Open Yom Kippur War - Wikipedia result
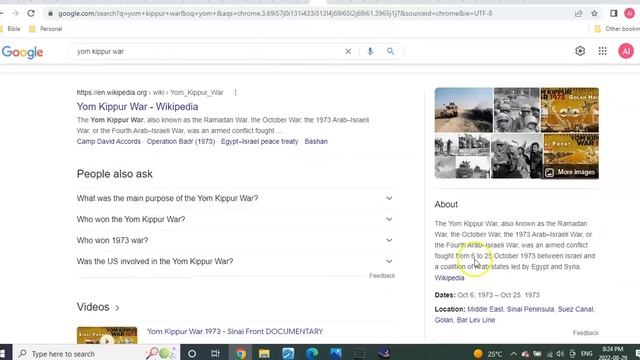 coord(138,107)
